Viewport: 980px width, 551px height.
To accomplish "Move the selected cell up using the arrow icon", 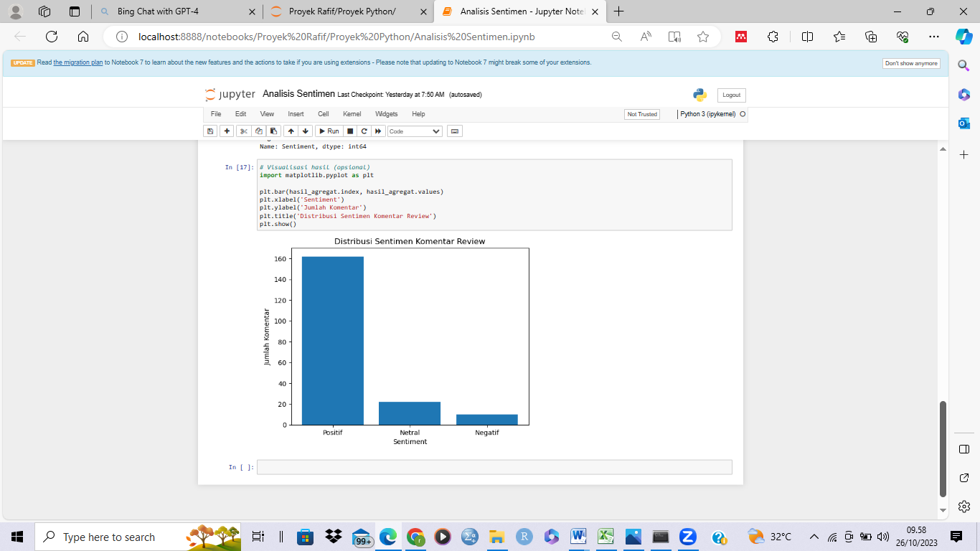I will pos(291,131).
